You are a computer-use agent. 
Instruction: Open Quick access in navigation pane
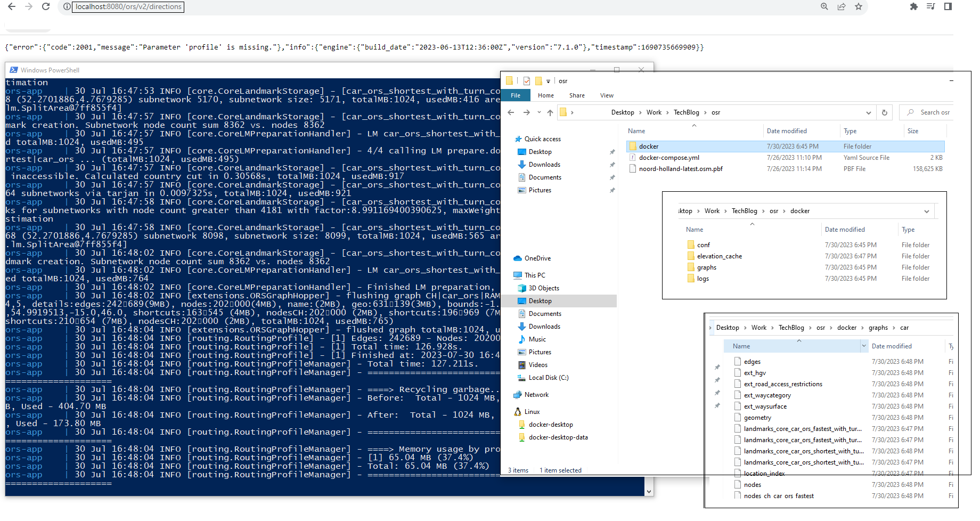point(542,139)
